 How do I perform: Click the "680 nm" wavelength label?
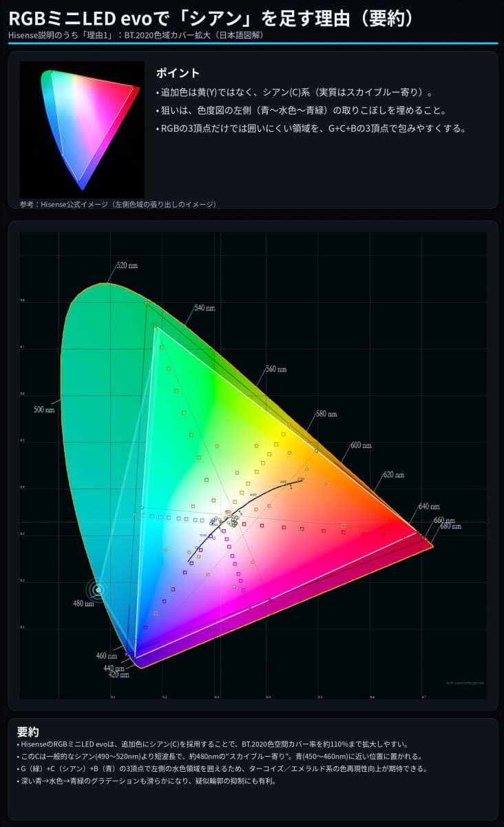click(450, 527)
